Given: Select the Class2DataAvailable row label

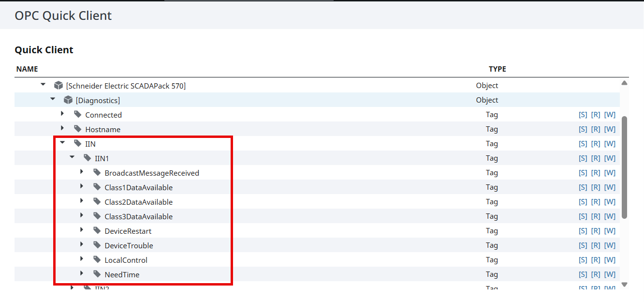Looking at the screenshot, I should [x=138, y=202].
